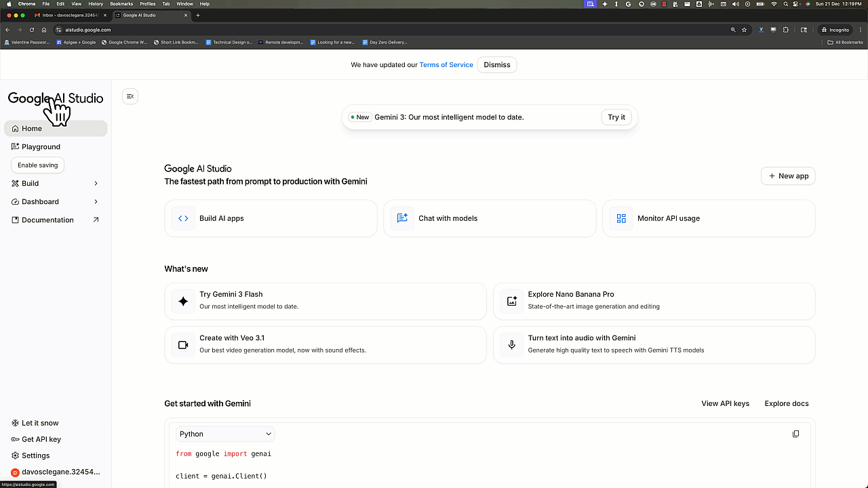The image size is (868, 488).
Task: Open the Chrome menu in menu bar
Action: pos(26,4)
